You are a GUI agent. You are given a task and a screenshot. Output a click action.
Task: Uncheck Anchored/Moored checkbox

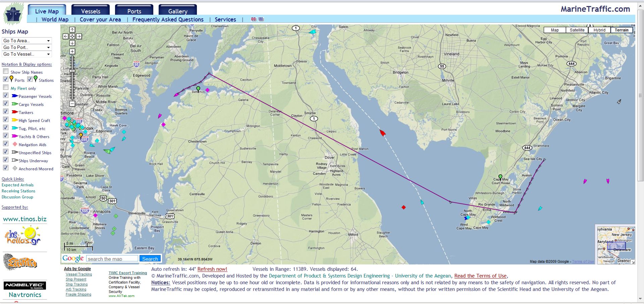(6, 168)
